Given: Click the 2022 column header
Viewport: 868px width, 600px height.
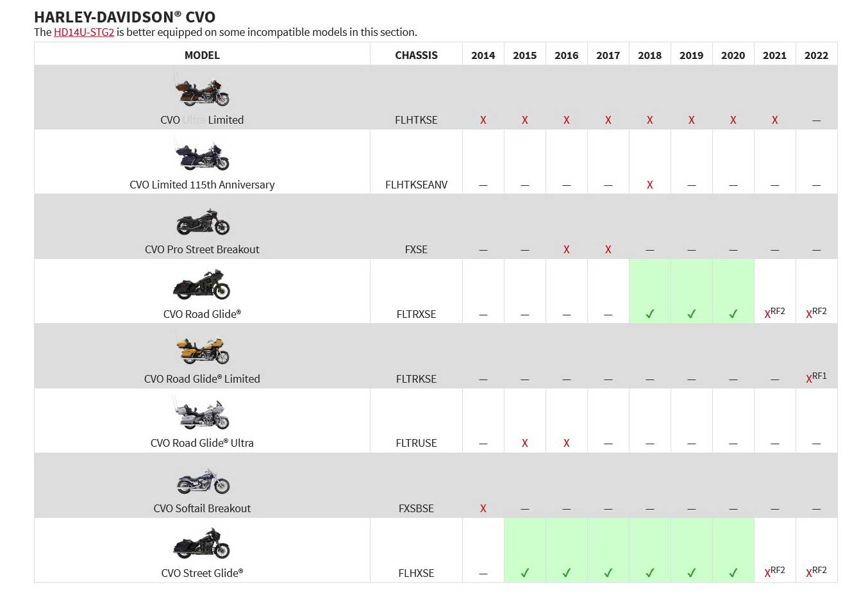Looking at the screenshot, I should [x=817, y=55].
